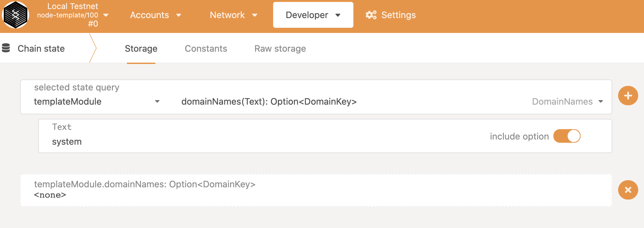Click the Chain state heading

click(x=41, y=48)
